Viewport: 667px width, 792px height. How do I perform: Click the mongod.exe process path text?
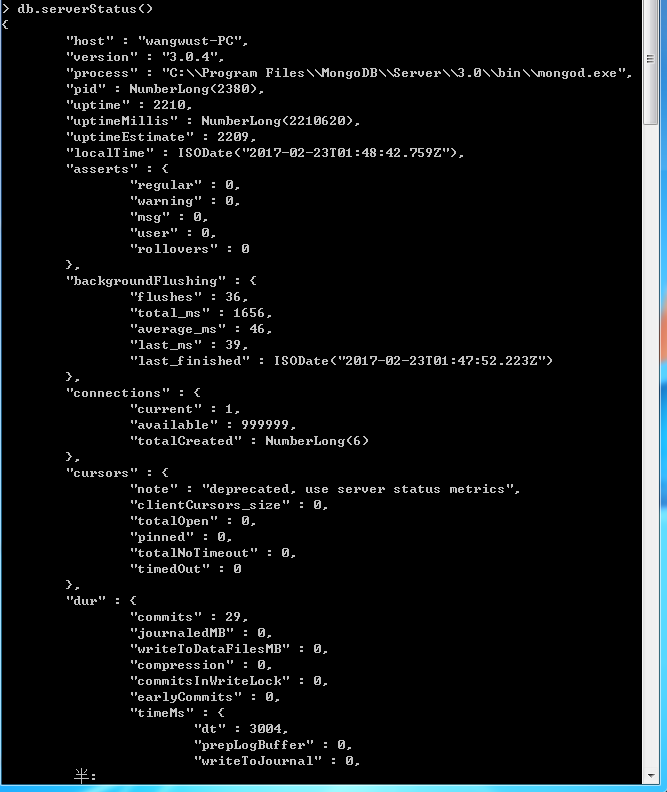(394, 73)
